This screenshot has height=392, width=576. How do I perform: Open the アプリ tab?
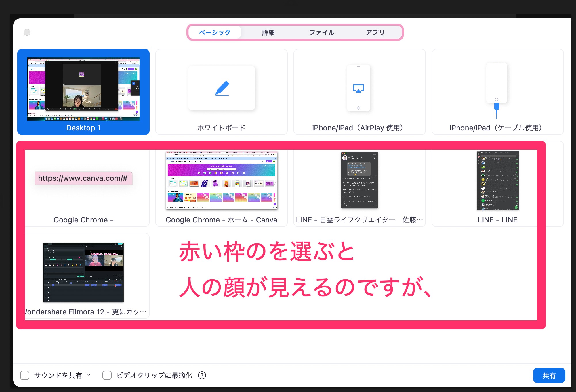point(375,32)
